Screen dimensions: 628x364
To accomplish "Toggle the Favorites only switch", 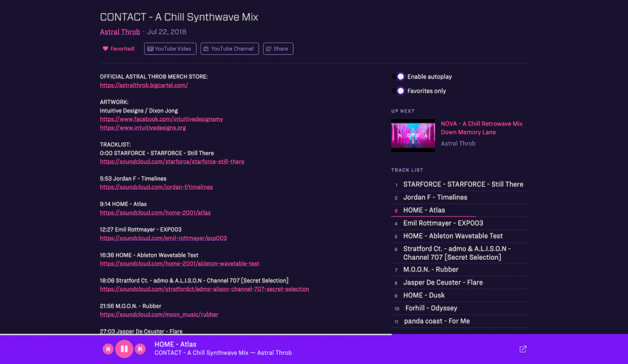I will point(398,91).
